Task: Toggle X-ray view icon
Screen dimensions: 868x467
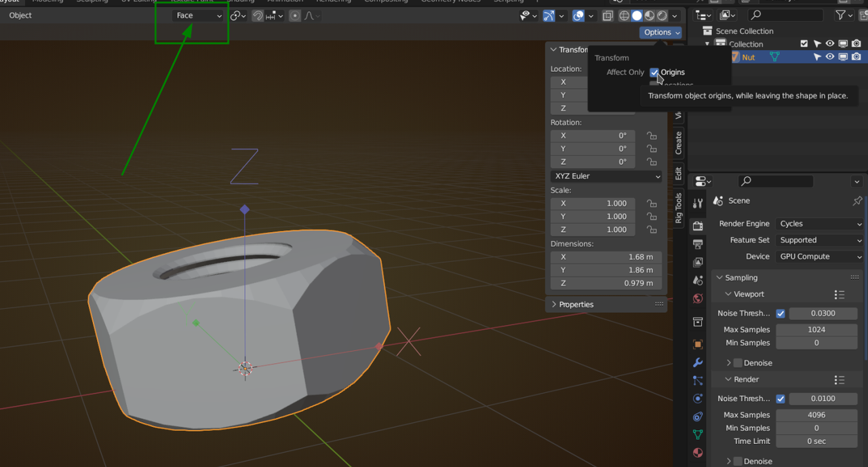Action: coord(608,16)
